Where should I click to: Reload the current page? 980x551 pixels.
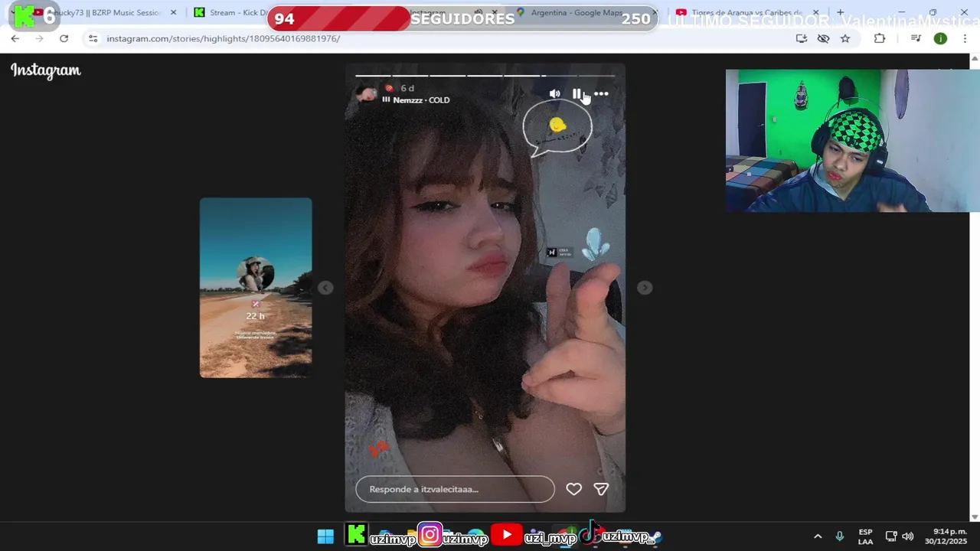pyautogui.click(x=64, y=38)
